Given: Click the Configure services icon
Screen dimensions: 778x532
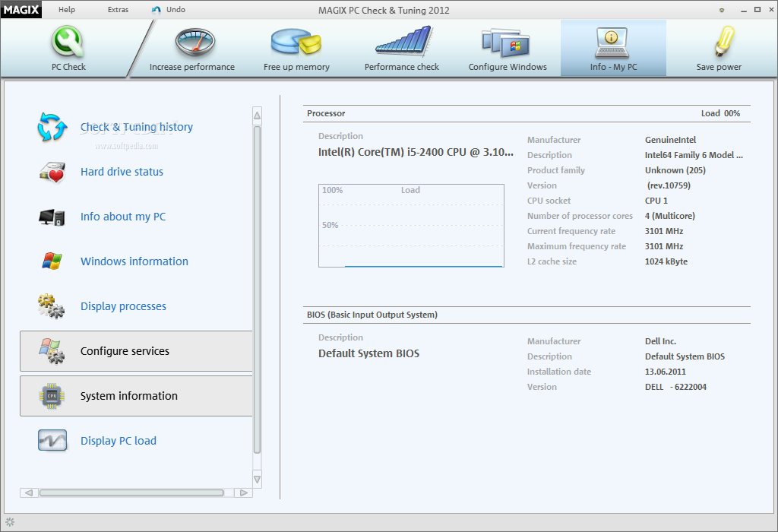Looking at the screenshot, I should click(52, 351).
